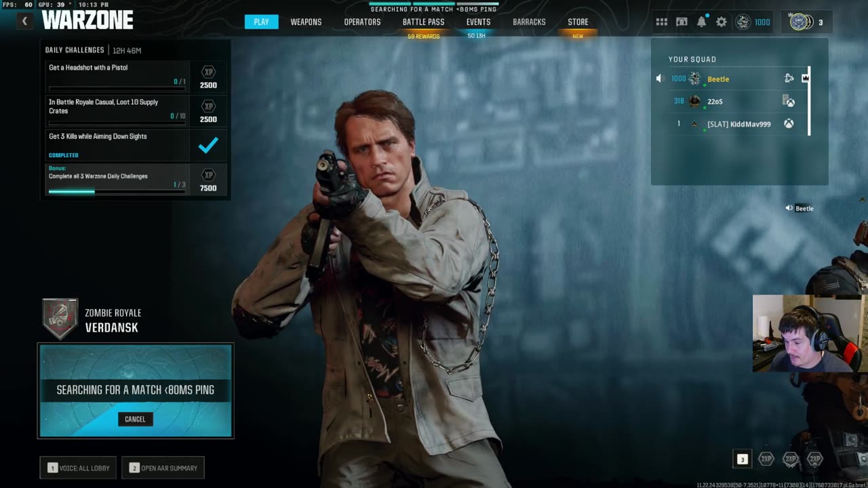
Task: Click top 'Searching for a match' status banner
Action: [x=432, y=9]
